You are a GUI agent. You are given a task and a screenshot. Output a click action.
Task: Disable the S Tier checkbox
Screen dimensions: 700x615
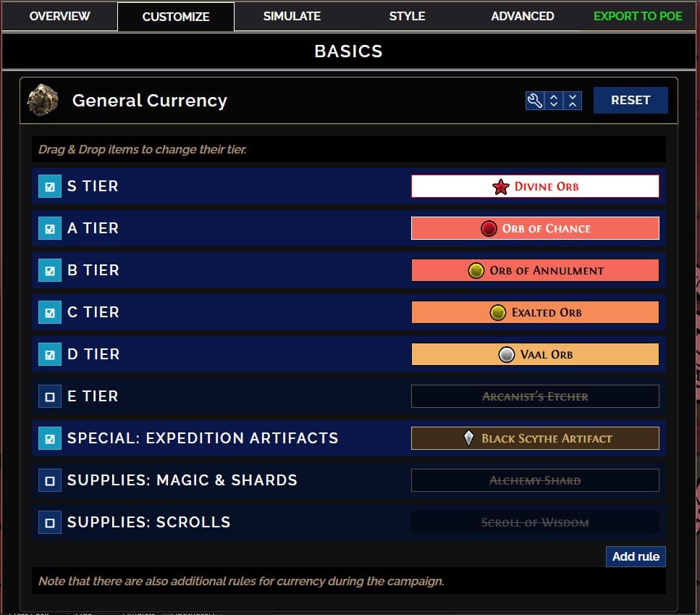pyautogui.click(x=49, y=186)
